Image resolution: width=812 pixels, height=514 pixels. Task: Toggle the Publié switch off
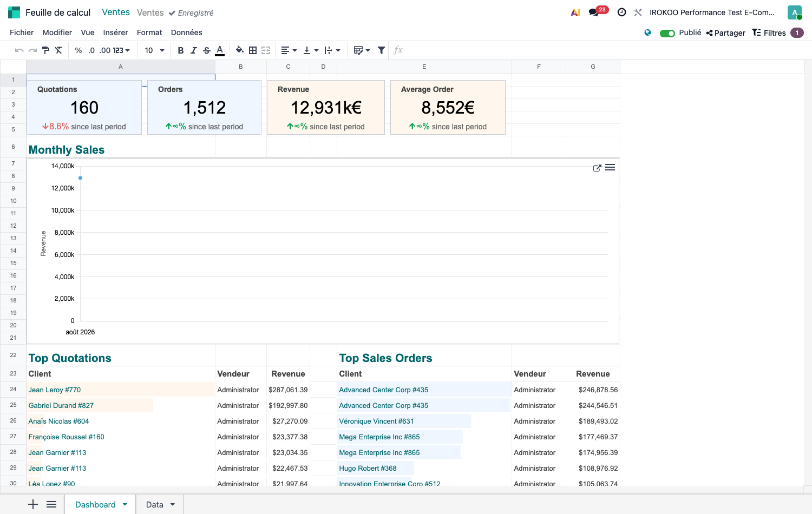point(667,33)
